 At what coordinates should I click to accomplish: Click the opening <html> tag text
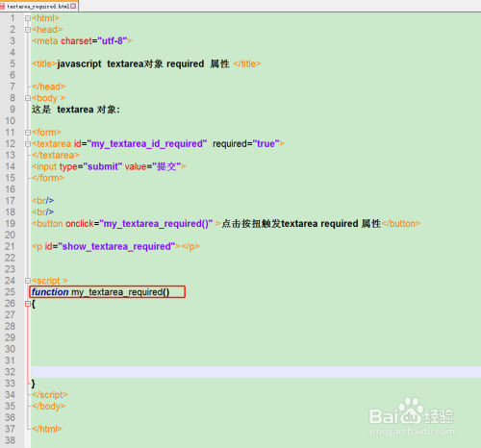(45, 18)
